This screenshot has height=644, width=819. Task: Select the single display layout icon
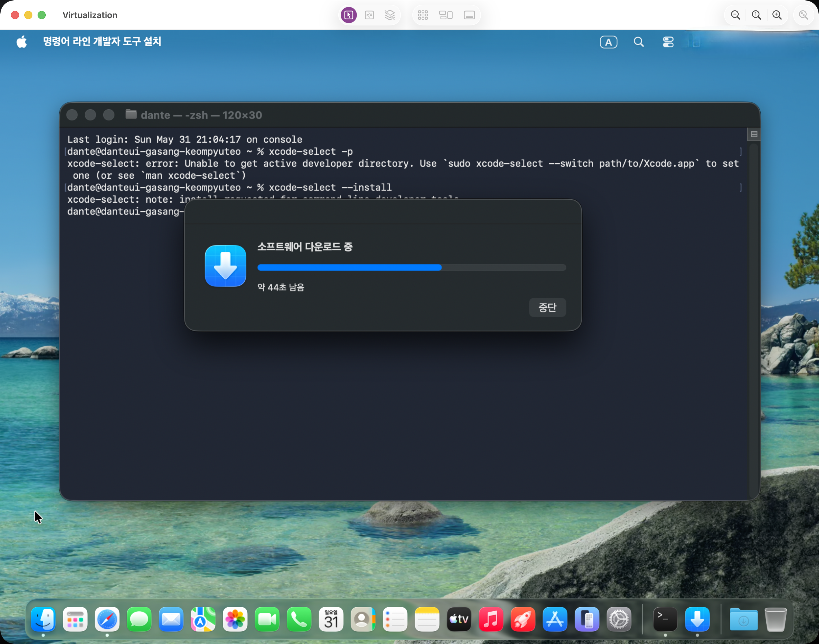(469, 15)
